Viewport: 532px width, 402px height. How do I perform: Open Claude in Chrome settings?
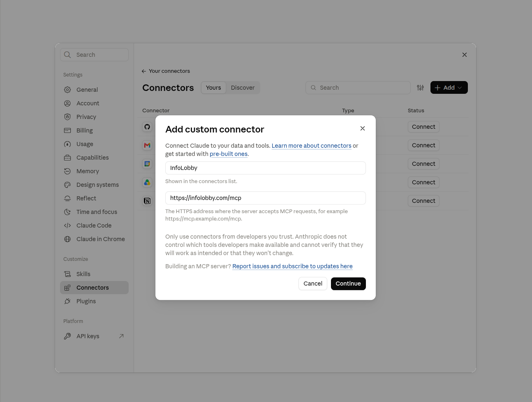click(x=94, y=239)
